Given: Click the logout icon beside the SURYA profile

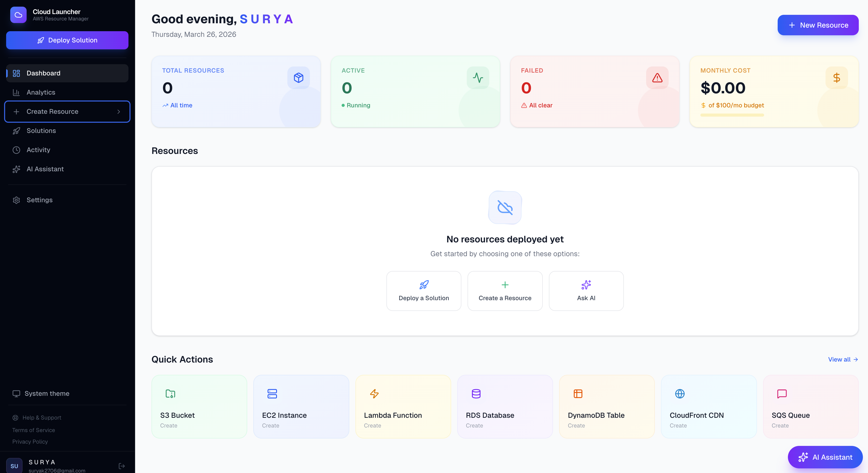Looking at the screenshot, I should [122, 466].
